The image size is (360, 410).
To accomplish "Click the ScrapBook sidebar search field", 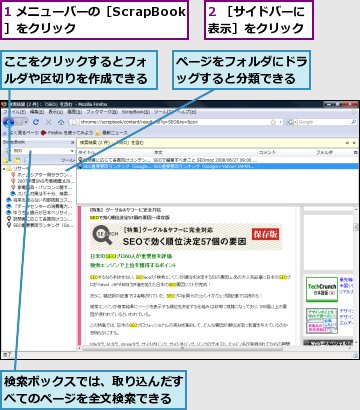I will pyautogui.click(x=40, y=151).
